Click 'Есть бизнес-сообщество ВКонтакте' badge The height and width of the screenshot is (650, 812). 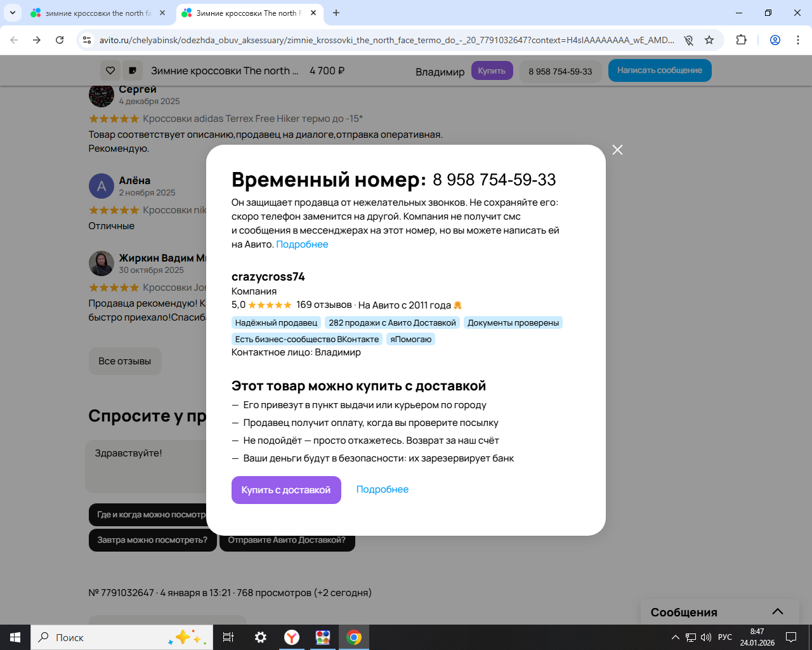(307, 339)
